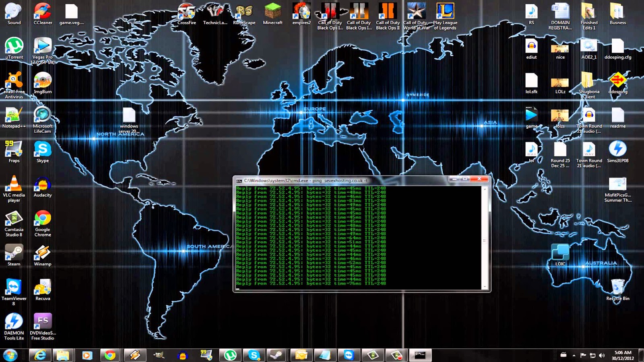Open the Play League of Legends shortcut

pos(445,12)
